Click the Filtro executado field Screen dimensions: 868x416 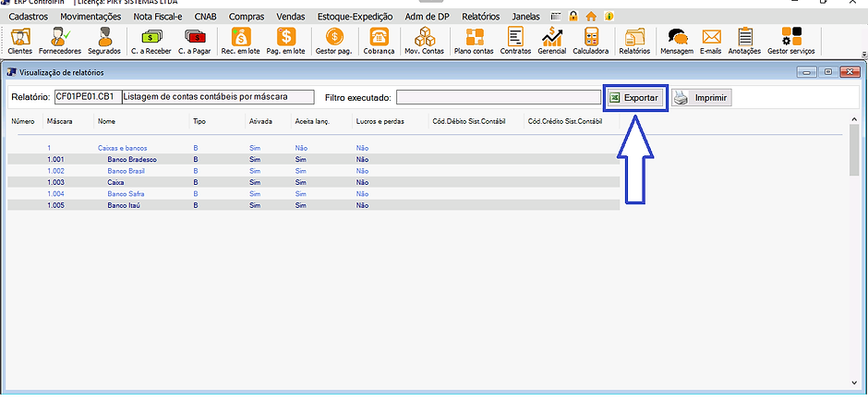click(x=499, y=97)
